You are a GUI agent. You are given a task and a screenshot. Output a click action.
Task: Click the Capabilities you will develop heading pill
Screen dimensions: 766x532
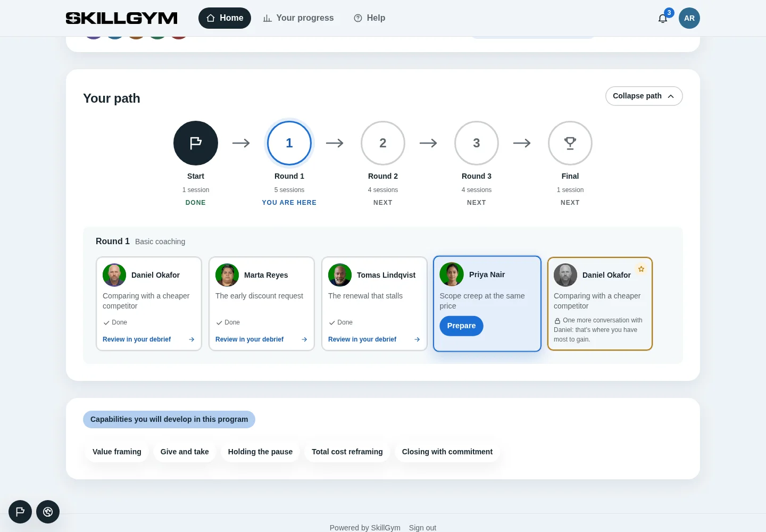point(169,419)
